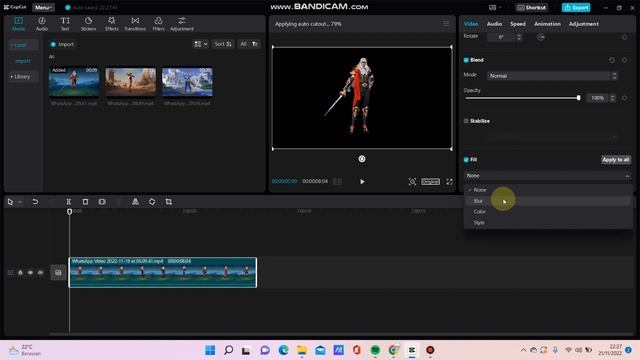Open the Sort dropdown
This screenshot has height=360, width=640.
[x=223, y=44]
